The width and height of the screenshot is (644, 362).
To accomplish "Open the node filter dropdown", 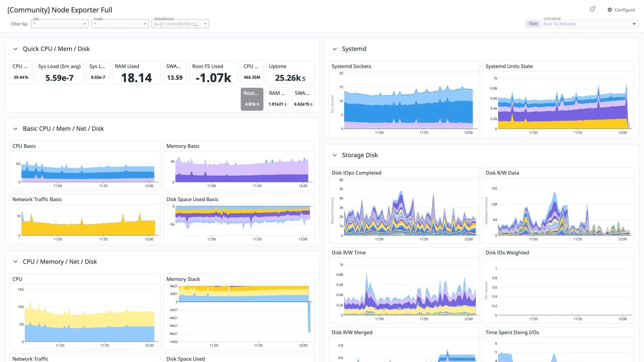I will [120, 24].
